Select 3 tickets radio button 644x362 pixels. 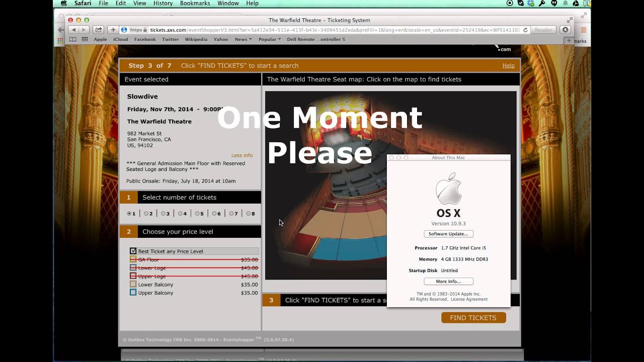click(x=163, y=214)
